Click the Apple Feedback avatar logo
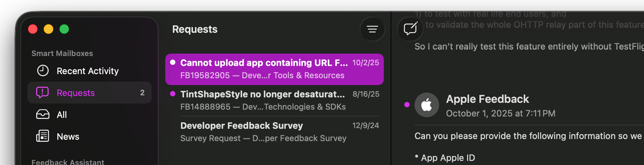This screenshot has height=165, width=644. coord(426,105)
